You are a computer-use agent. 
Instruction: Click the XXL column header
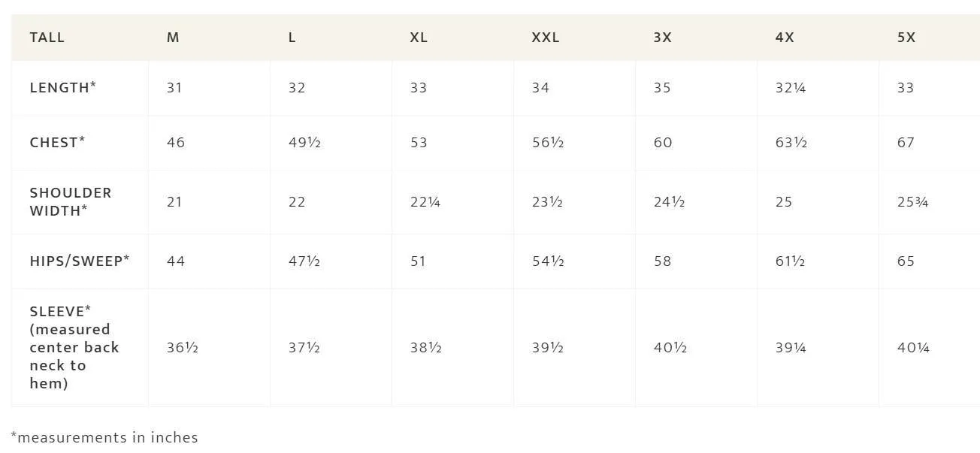[x=546, y=38]
